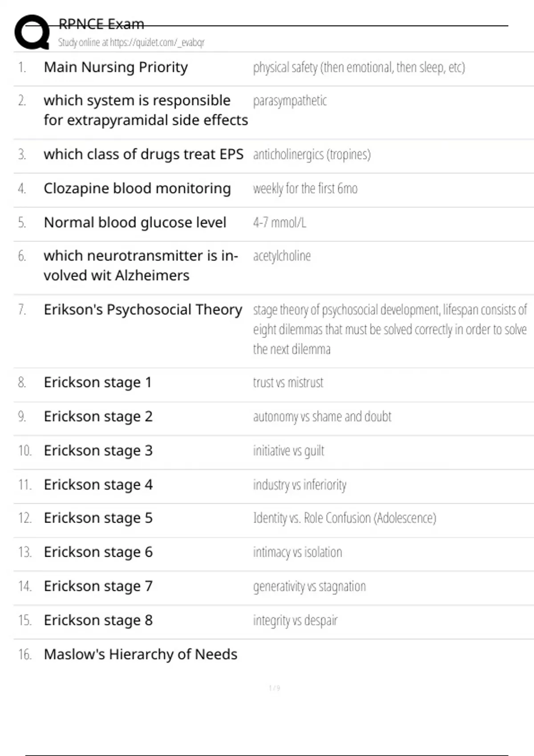The height and width of the screenshot is (756, 534).
Task: Click the 'anticholinergics (tropines)' answer
Action: pos(311,154)
